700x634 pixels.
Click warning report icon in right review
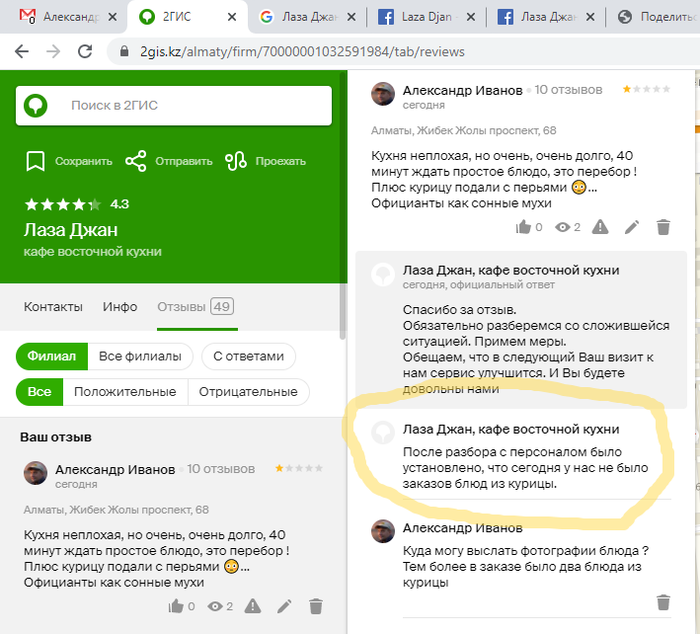click(598, 227)
